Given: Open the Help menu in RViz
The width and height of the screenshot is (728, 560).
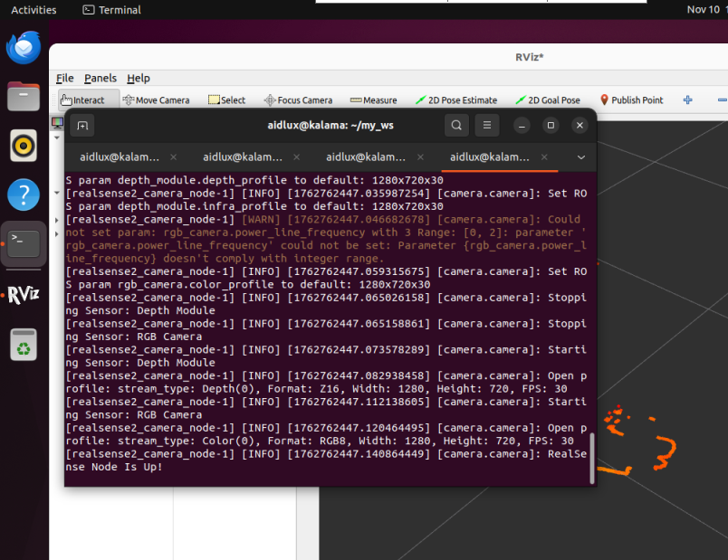Looking at the screenshot, I should click(138, 78).
